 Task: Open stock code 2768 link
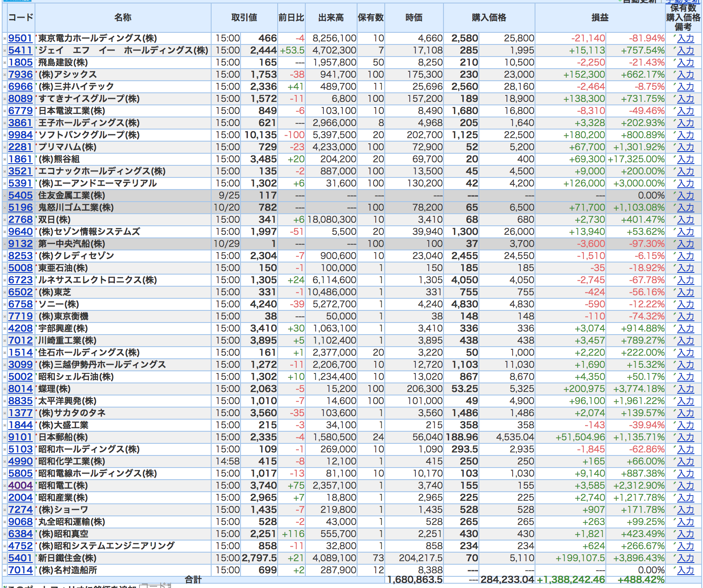coord(20,220)
